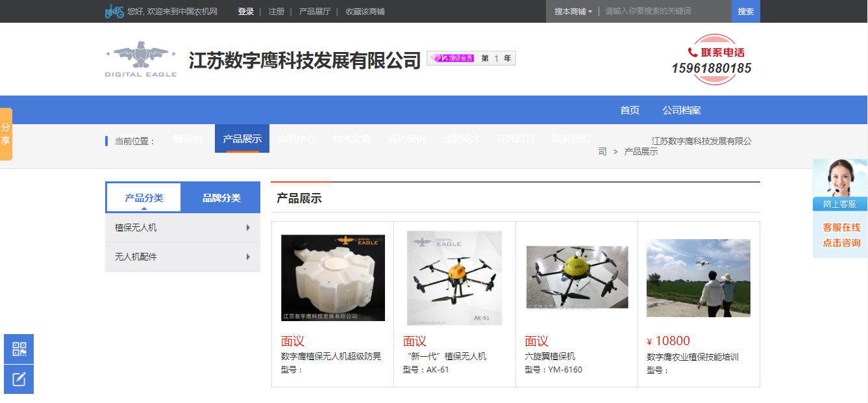
Task: Open the AK-61 drone product image
Action: tap(454, 278)
